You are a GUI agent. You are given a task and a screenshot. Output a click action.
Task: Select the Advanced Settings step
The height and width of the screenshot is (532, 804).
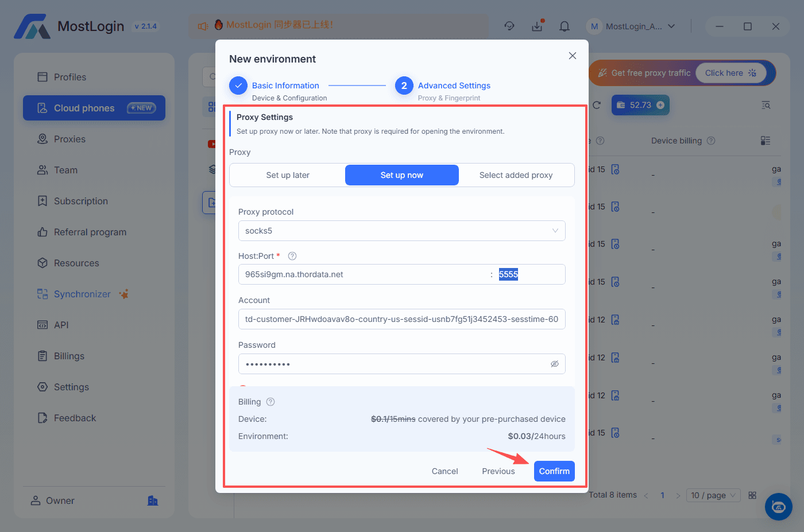point(454,86)
